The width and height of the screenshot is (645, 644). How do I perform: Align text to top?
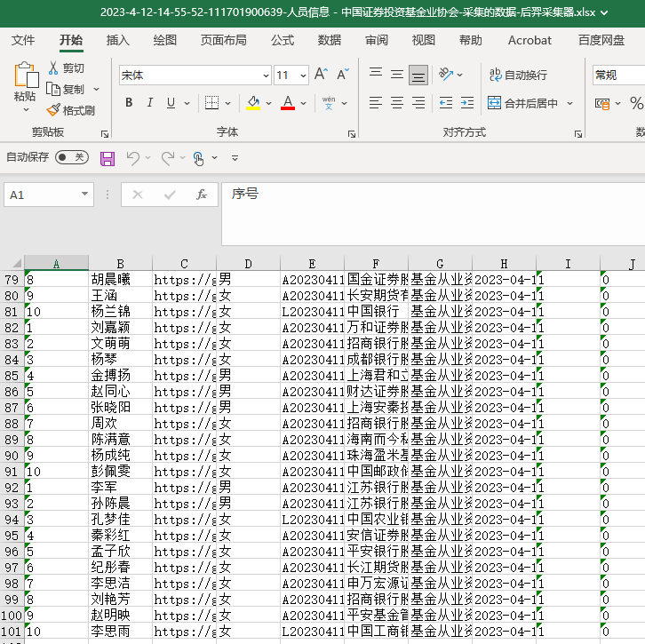pyautogui.click(x=376, y=75)
